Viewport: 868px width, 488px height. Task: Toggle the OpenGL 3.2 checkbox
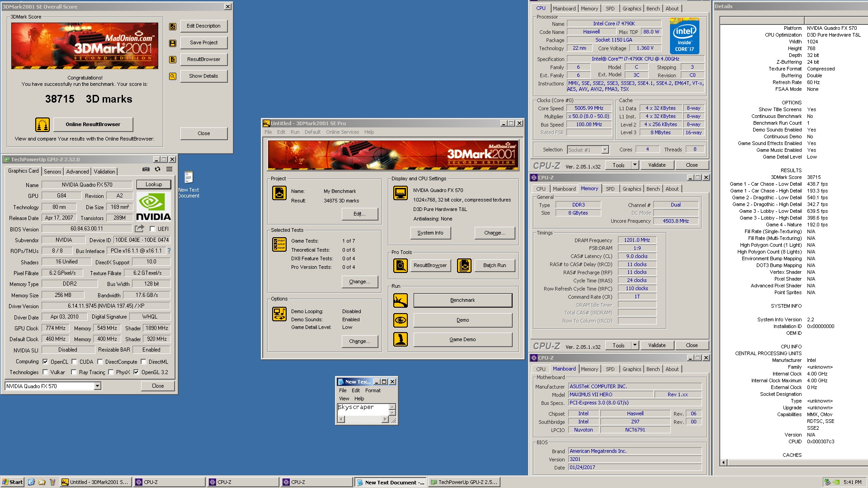click(x=136, y=372)
